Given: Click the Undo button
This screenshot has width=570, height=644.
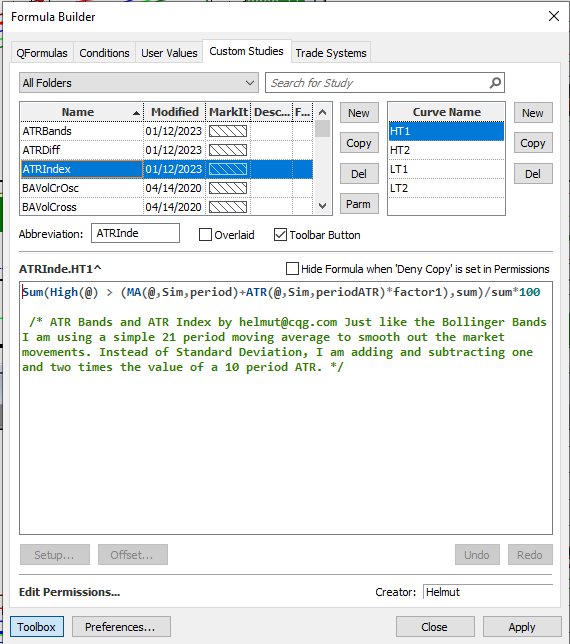Looking at the screenshot, I should pos(477,555).
